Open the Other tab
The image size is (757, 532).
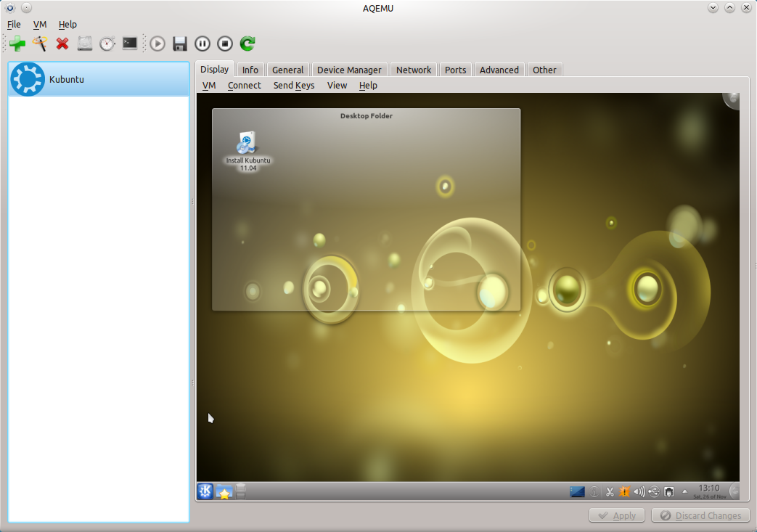[x=544, y=70]
